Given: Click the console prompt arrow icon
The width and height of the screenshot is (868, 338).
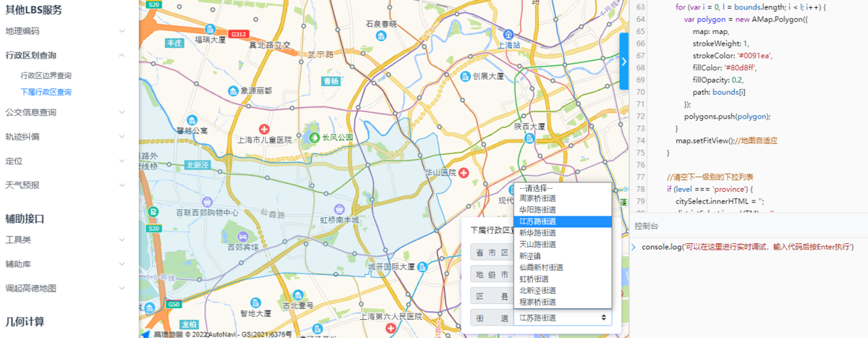Looking at the screenshot, I should tap(634, 248).
